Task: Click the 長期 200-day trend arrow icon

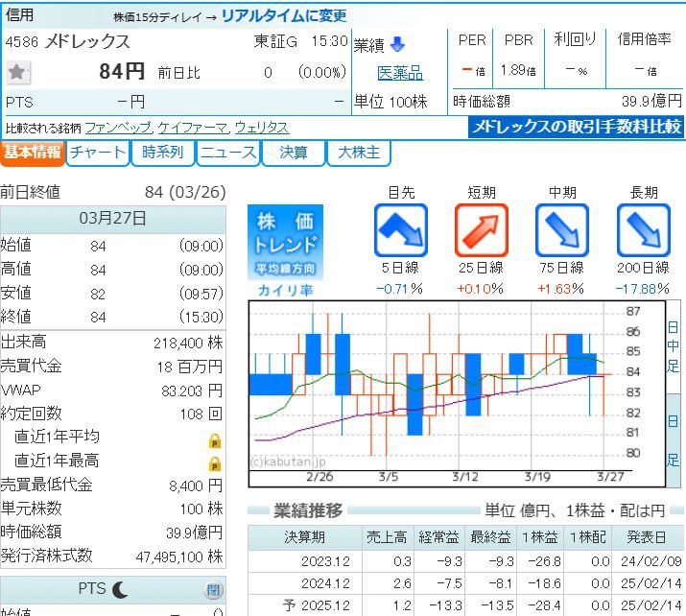Action: (643, 230)
